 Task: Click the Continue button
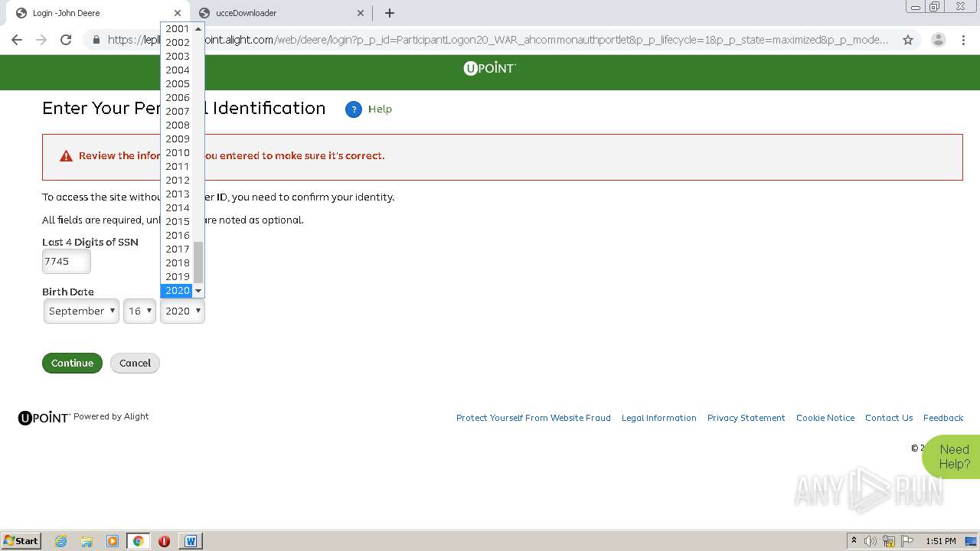point(73,364)
